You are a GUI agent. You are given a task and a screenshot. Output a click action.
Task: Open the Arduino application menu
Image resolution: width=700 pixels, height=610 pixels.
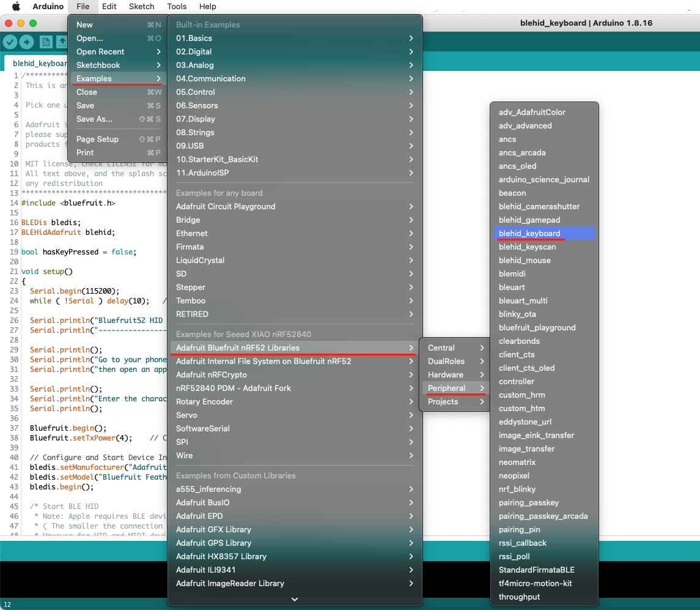48,6
